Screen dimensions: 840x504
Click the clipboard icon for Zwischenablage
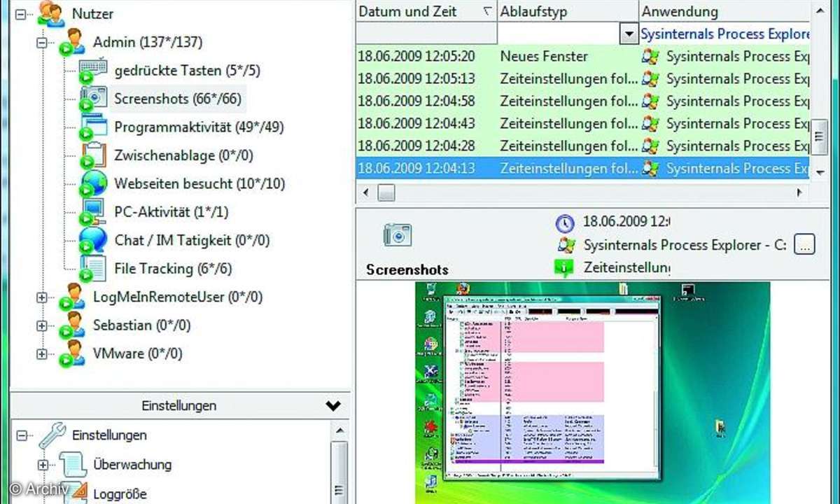tap(94, 155)
